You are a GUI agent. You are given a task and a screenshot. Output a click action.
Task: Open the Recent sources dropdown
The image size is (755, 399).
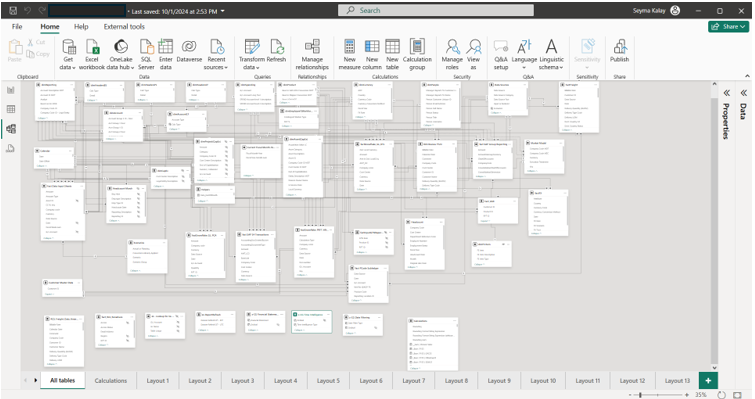216,54
